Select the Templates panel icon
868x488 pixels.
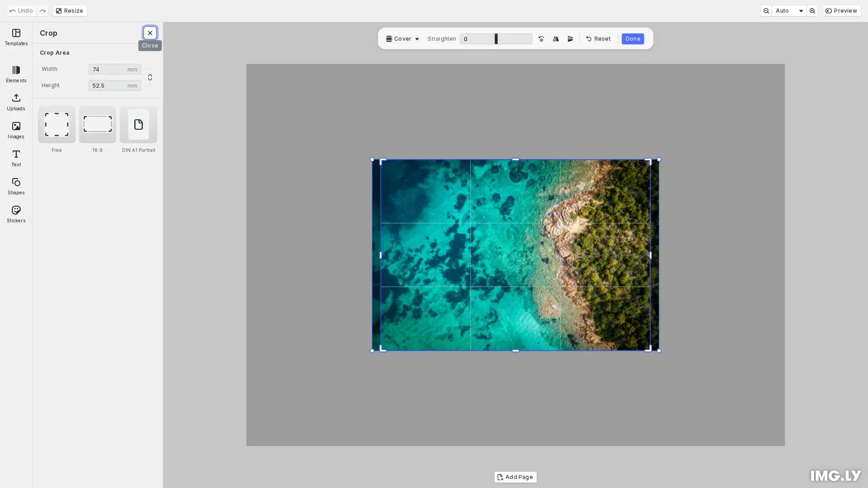16,38
